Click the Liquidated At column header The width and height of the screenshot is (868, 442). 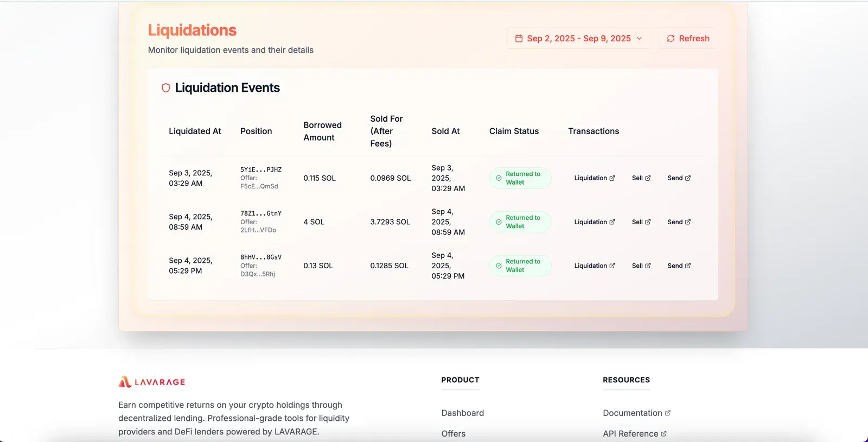click(x=195, y=131)
